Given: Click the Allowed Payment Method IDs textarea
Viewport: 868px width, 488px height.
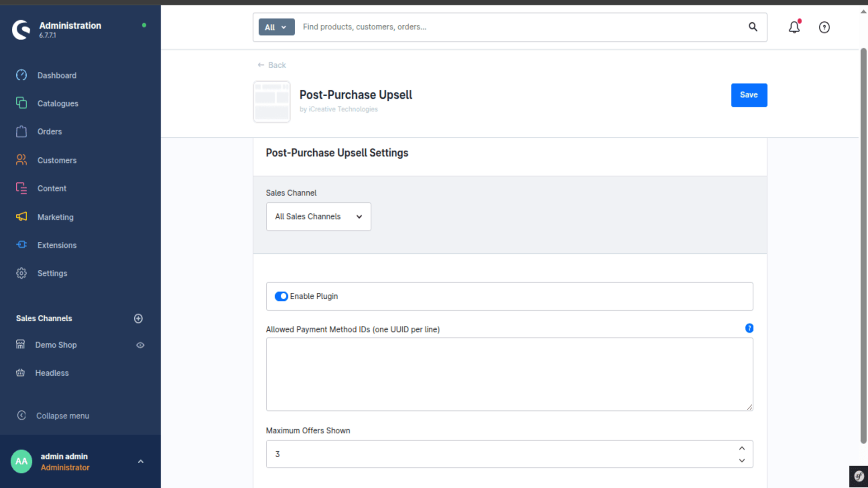Looking at the screenshot, I should [509, 374].
